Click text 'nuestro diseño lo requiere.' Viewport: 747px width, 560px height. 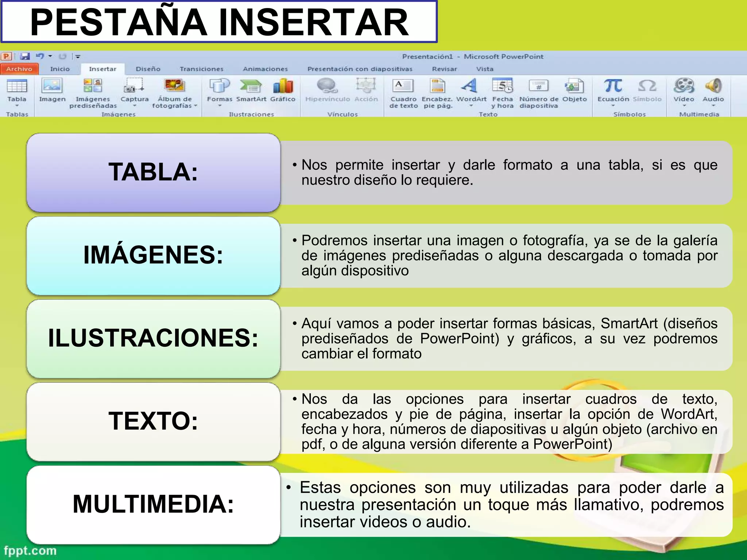tap(387, 180)
